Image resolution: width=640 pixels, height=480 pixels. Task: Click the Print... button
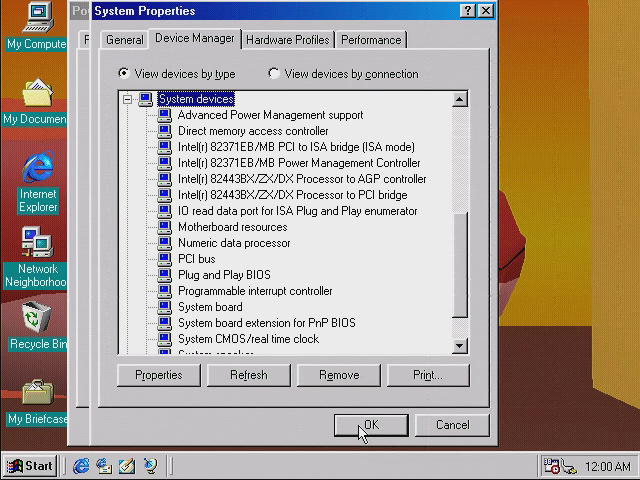point(428,375)
